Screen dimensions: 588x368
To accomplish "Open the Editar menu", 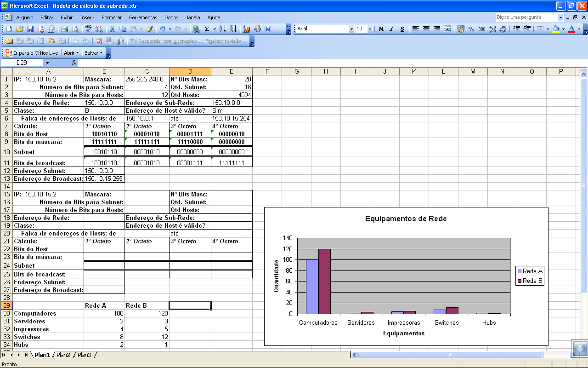I will point(47,17).
